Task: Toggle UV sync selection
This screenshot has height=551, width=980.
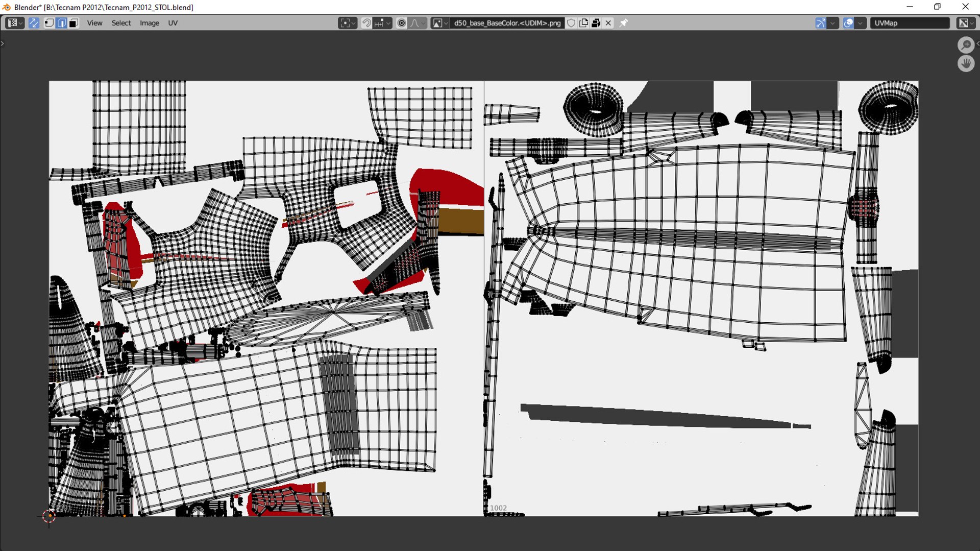Action: coord(34,23)
